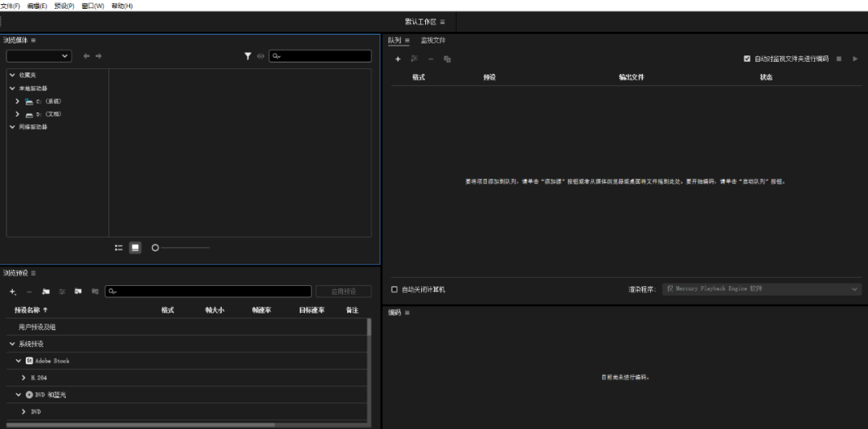Image resolution: width=868 pixels, height=429 pixels.
Task: Open the 浏览媒体 panel menu icon
Action: point(33,40)
